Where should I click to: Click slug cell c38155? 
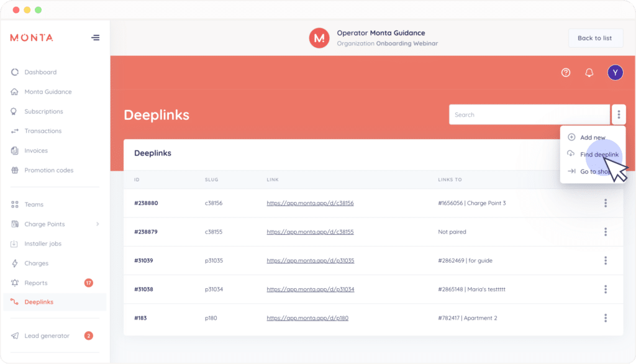coord(214,232)
